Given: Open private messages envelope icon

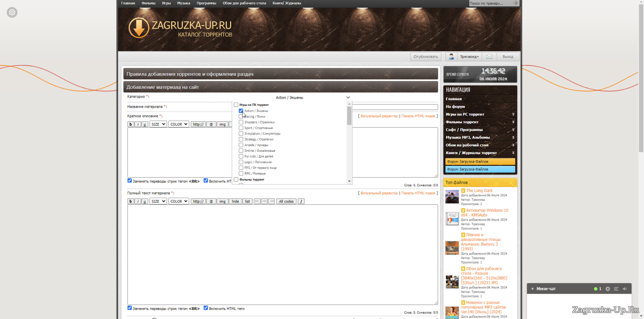Looking at the screenshot, I should click(489, 57).
